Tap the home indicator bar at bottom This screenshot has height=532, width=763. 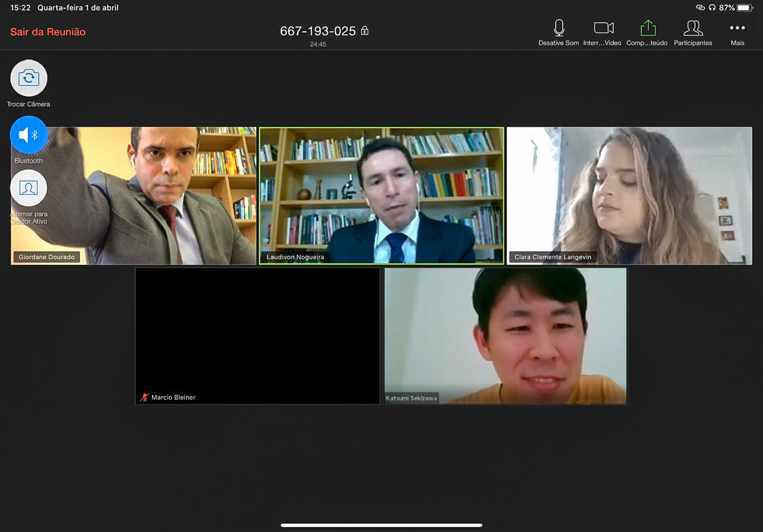click(381, 525)
